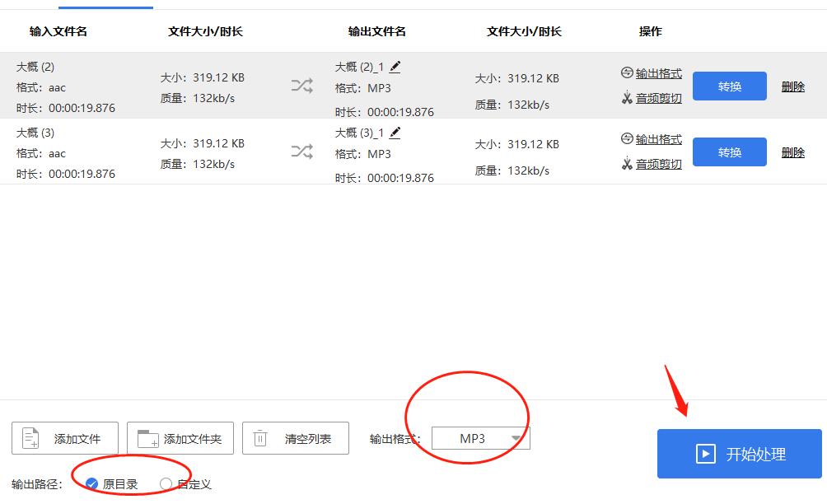The width and height of the screenshot is (827, 504).
Task: Click the conversion arrows icon in the 大概 (3) row
Action: pos(302,152)
